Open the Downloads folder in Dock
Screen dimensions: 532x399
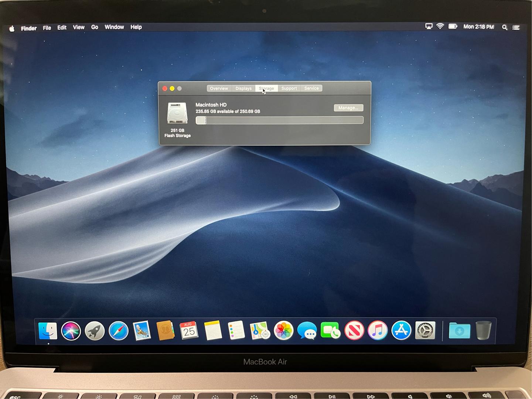(459, 331)
